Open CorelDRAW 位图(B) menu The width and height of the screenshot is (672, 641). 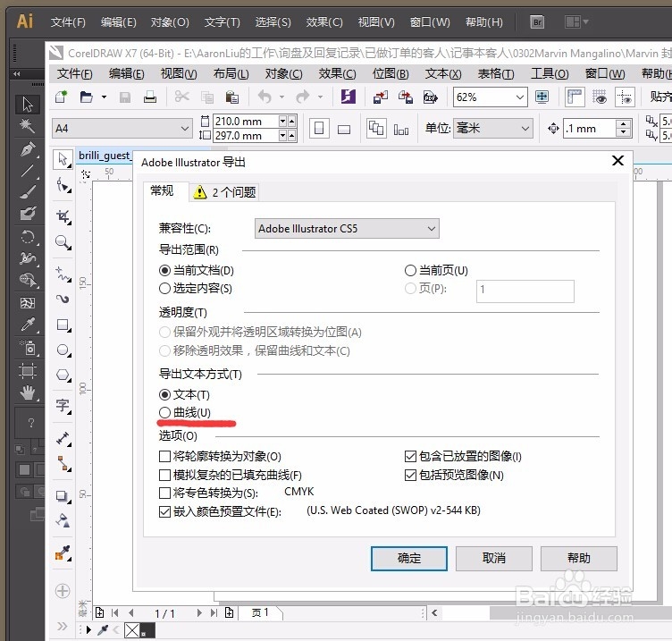click(391, 74)
